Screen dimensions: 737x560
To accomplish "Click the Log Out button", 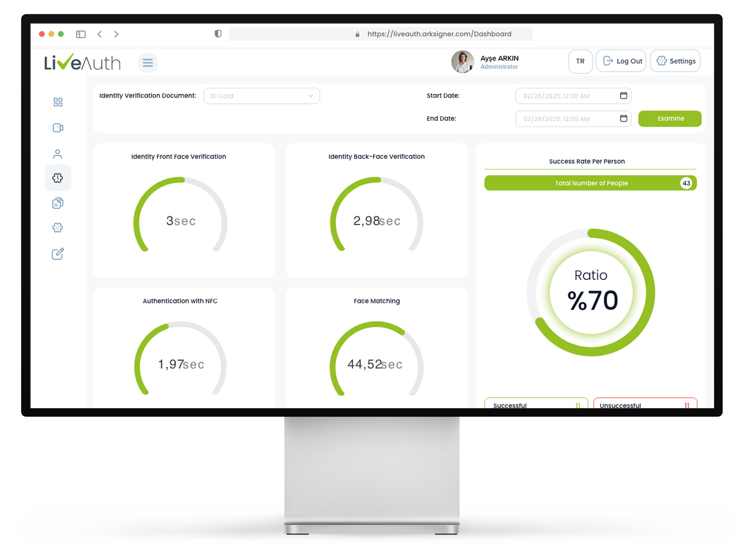I will pyautogui.click(x=621, y=61).
